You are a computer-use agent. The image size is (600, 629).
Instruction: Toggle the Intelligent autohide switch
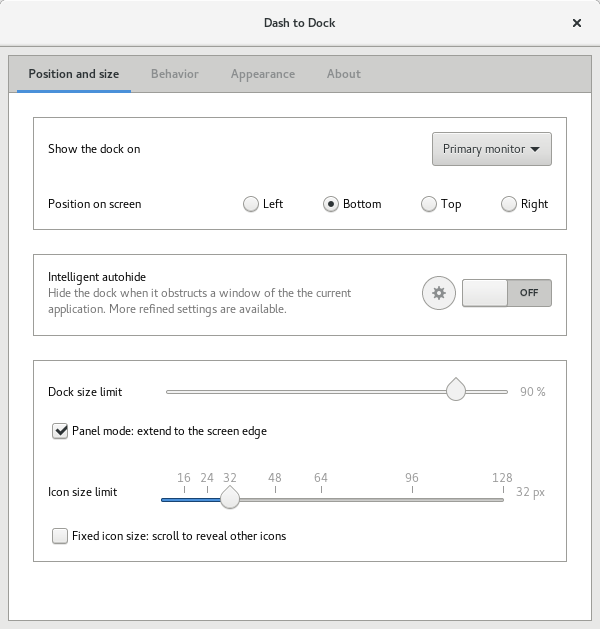point(507,293)
